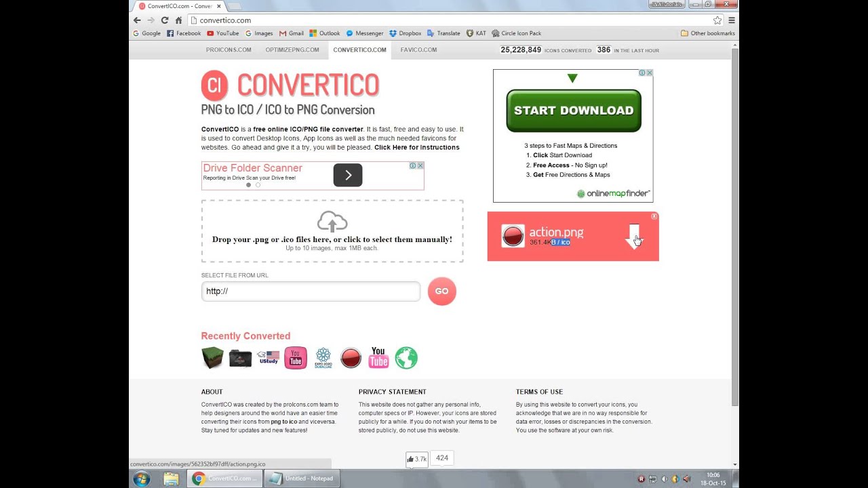The height and width of the screenshot is (488, 868).
Task: Select the second carousel dot on the ad
Action: pos(258,184)
